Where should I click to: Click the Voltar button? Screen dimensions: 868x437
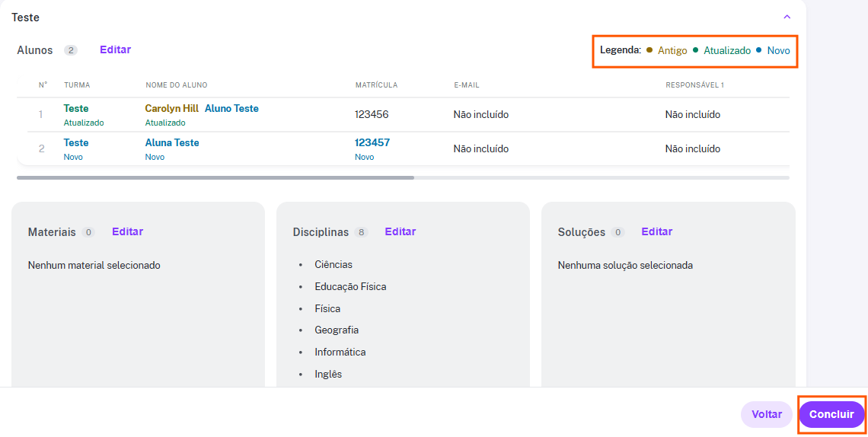point(767,415)
